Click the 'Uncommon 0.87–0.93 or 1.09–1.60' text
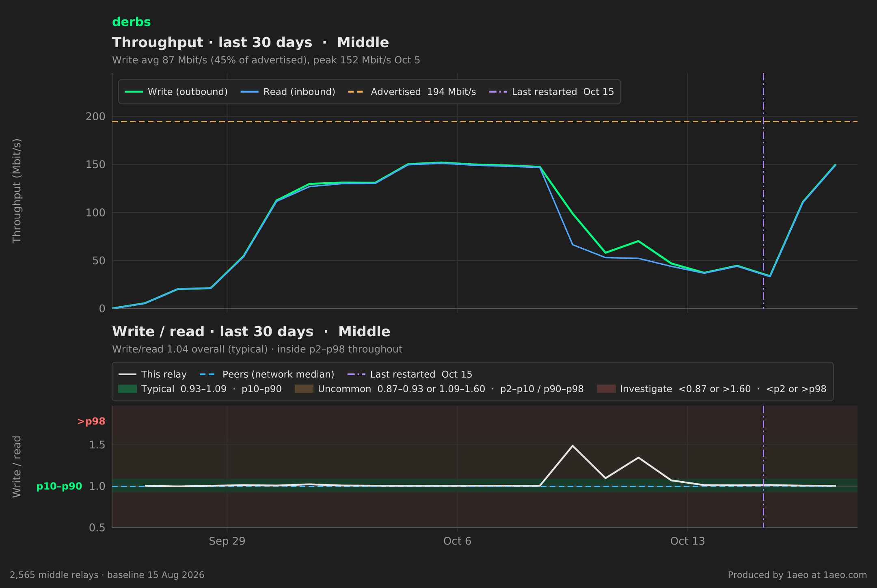 click(451, 389)
